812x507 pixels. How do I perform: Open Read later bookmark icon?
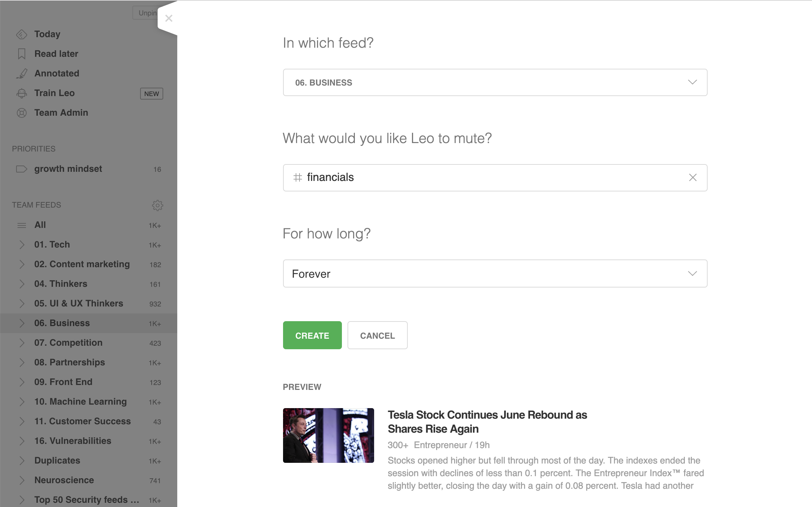click(22, 54)
